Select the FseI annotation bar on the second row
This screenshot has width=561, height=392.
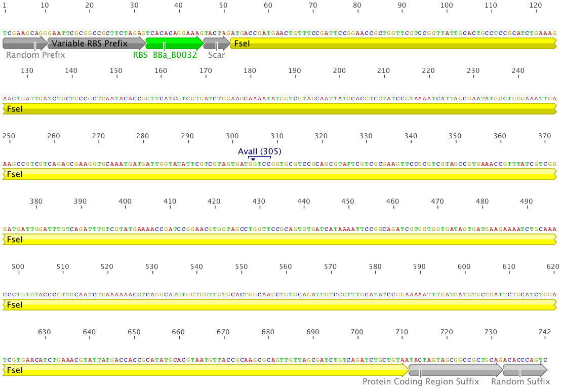[278, 109]
